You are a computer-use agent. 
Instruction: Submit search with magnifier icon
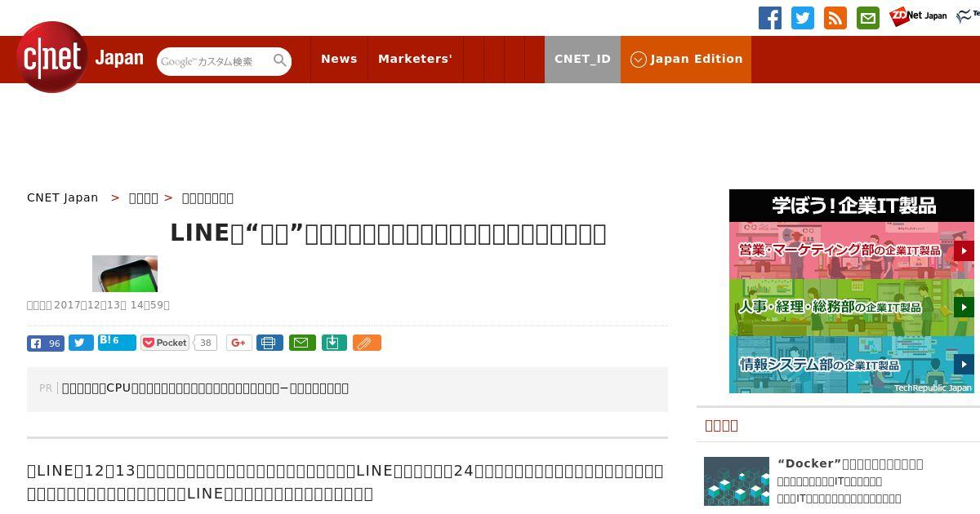(280, 60)
